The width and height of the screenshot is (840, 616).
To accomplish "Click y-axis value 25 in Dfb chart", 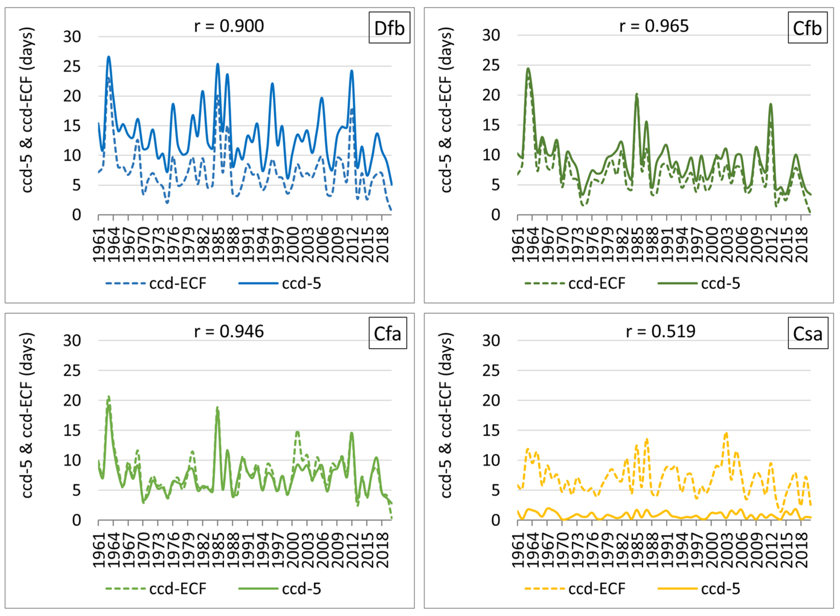I will pos(72,66).
